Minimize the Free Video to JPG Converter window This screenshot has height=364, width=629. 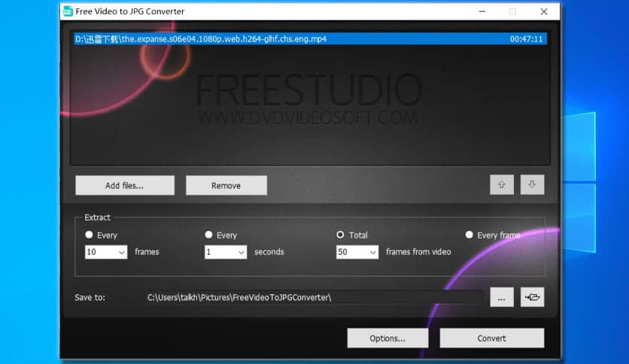click(x=482, y=11)
